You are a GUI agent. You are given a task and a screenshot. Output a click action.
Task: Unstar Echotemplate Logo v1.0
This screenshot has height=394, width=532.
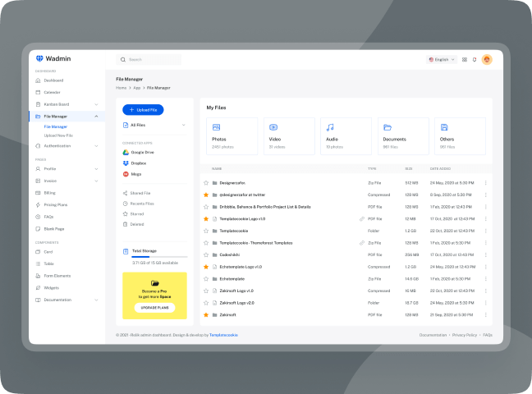pos(206,267)
